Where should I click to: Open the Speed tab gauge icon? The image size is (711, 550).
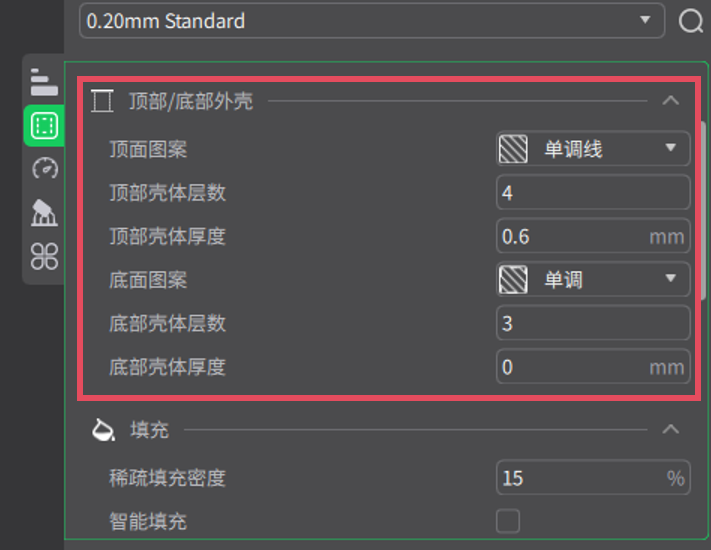[44, 168]
